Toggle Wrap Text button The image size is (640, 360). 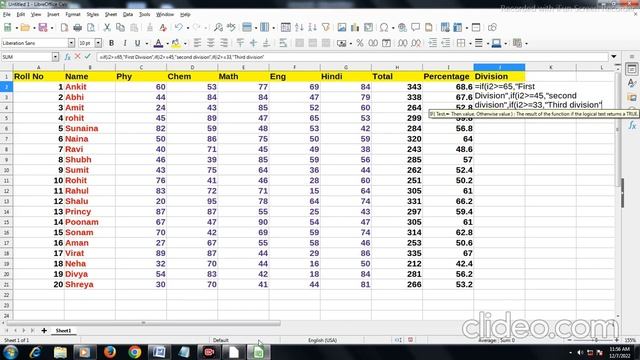[283, 43]
